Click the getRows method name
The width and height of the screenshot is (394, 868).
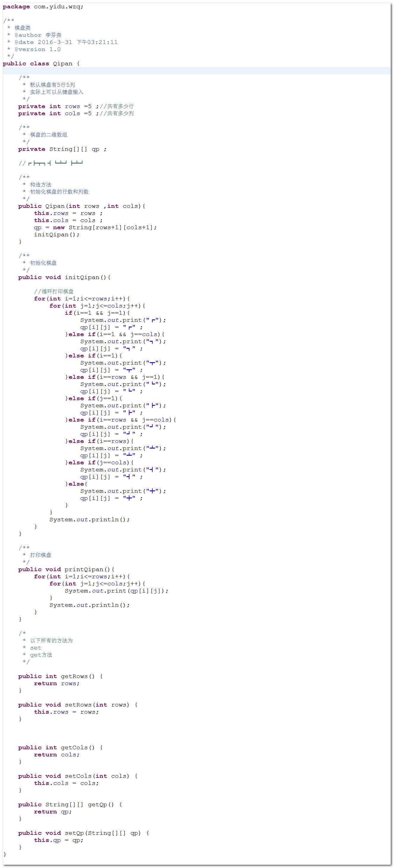(74, 676)
